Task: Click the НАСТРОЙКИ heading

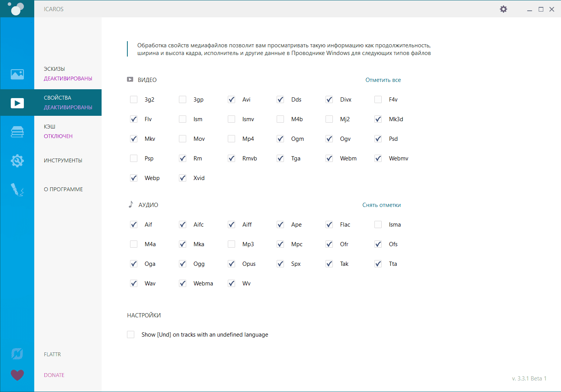Action: pos(144,315)
